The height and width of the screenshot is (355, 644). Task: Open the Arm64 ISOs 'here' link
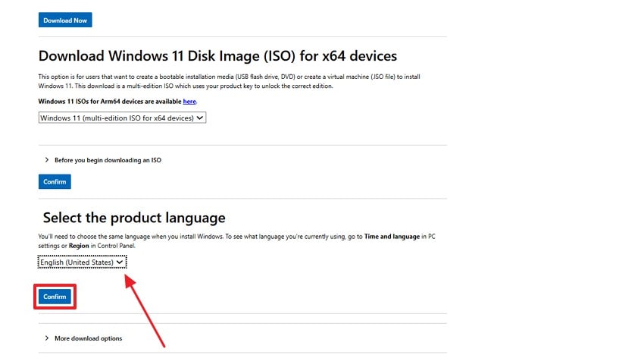[189, 102]
